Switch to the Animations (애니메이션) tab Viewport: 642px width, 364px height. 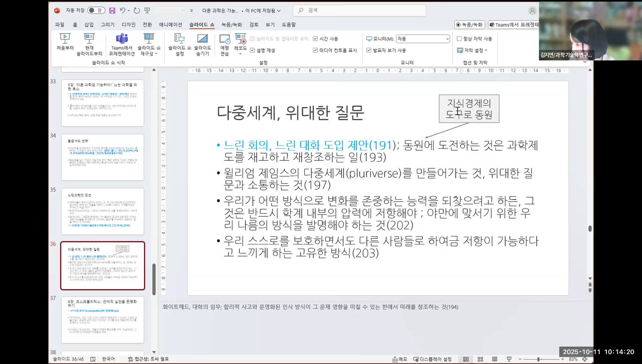171,24
